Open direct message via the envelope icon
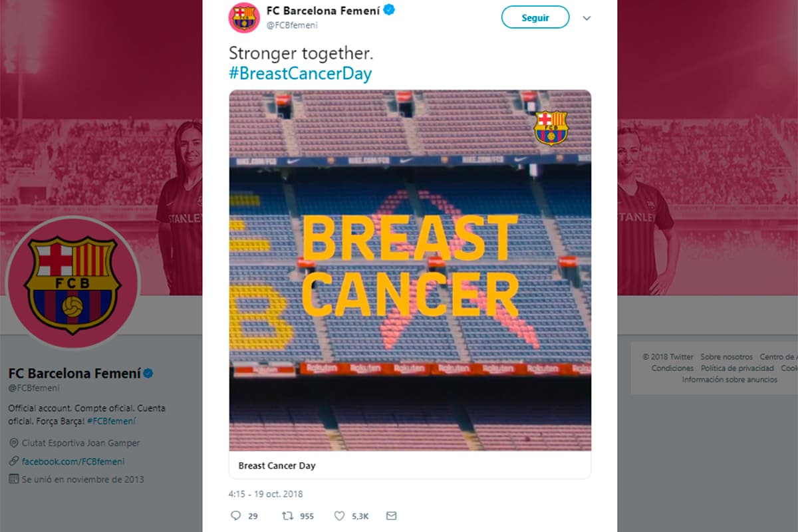This screenshot has width=798, height=532. pos(391,515)
